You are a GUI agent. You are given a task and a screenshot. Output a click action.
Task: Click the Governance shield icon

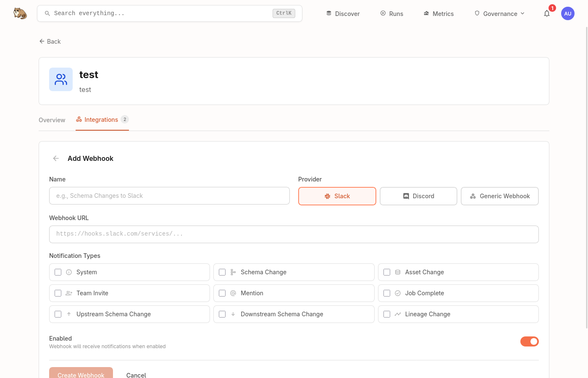pyautogui.click(x=477, y=13)
